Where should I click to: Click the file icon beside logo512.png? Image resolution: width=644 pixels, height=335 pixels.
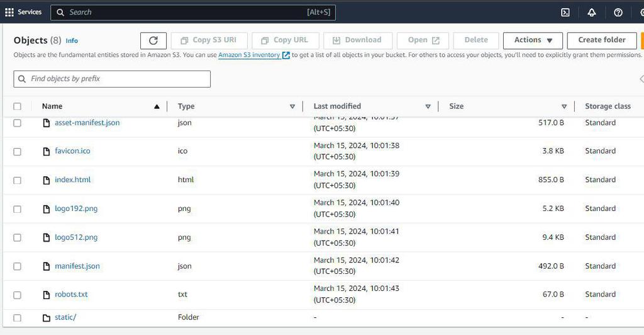point(47,237)
